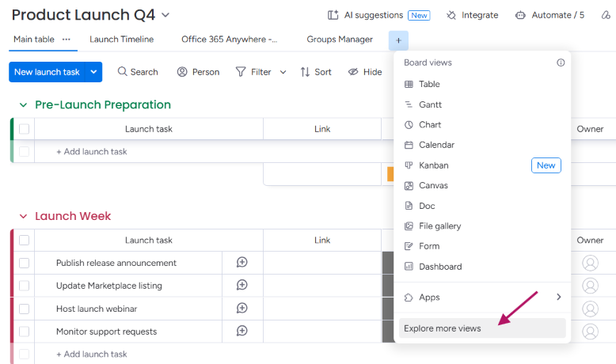616x364 pixels.
Task: Switch to the Launch Timeline tab
Action: click(x=121, y=40)
